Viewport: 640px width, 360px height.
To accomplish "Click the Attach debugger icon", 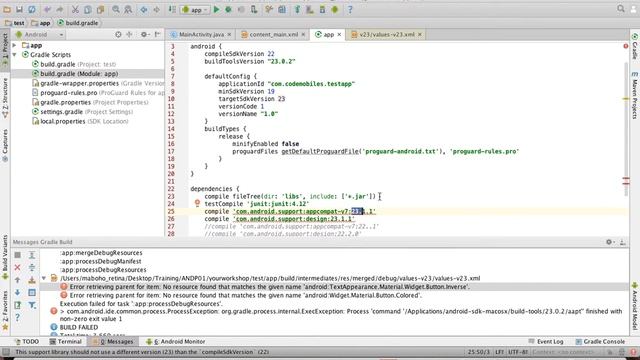I will [254, 9].
